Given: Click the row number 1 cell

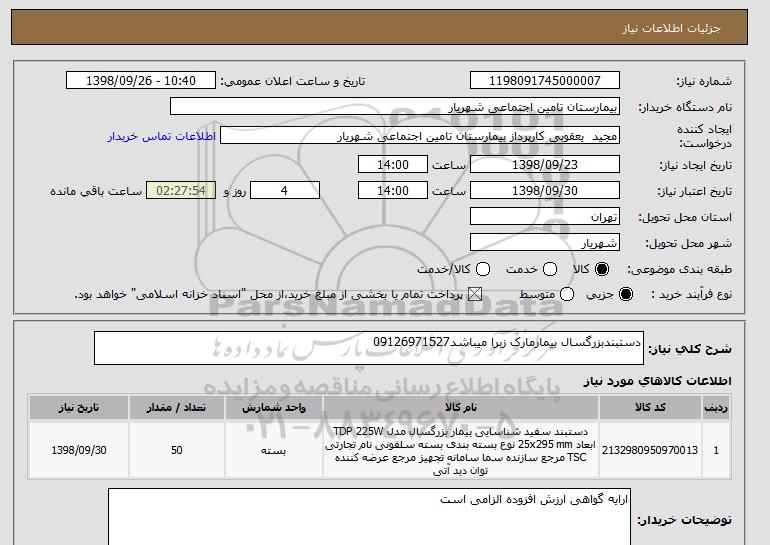Looking at the screenshot, I should (x=716, y=450).
